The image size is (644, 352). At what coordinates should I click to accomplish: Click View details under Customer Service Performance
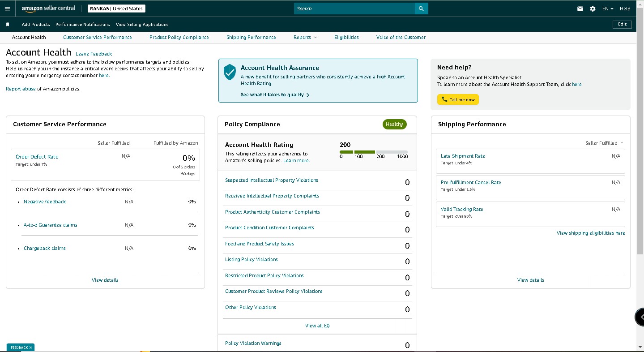pos(105,280)
